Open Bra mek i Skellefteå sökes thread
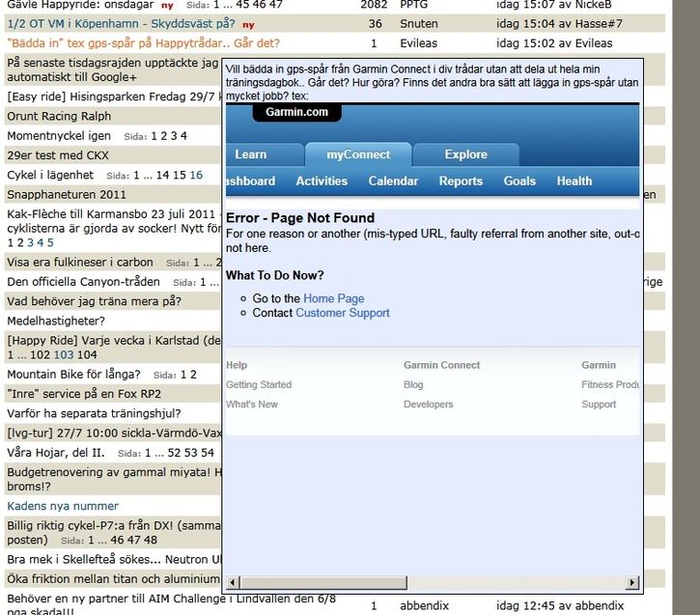 point(113,559)
